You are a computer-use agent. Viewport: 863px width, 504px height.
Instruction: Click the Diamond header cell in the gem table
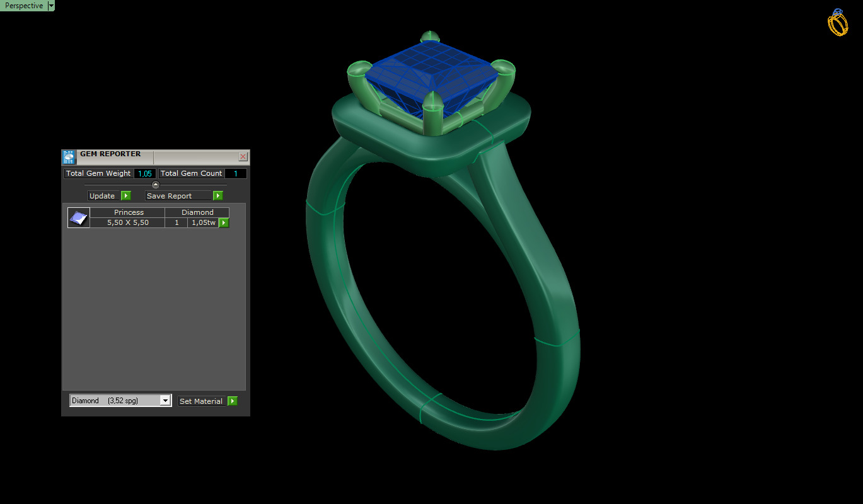[x=197, y=212]
